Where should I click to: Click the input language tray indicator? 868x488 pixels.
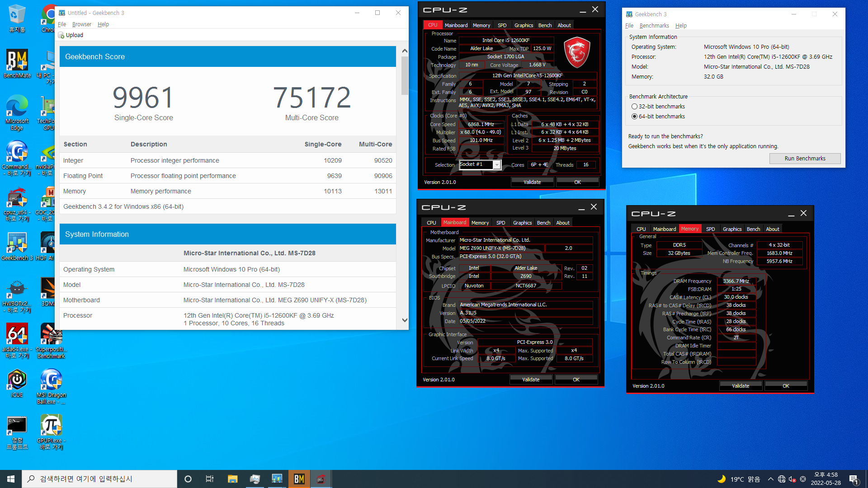point(803,479)
